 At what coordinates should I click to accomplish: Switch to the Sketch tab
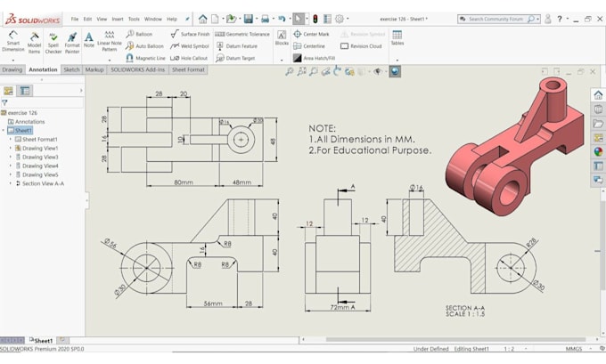click(71, 69)
